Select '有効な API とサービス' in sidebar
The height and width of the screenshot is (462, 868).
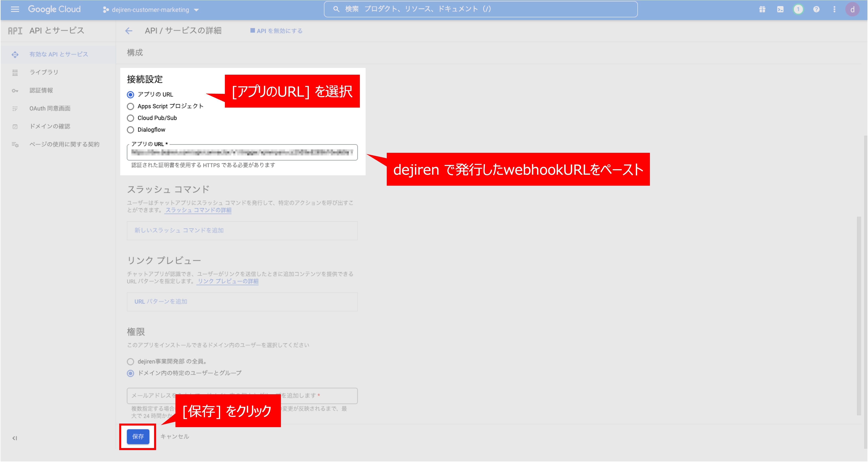(58, 54)
